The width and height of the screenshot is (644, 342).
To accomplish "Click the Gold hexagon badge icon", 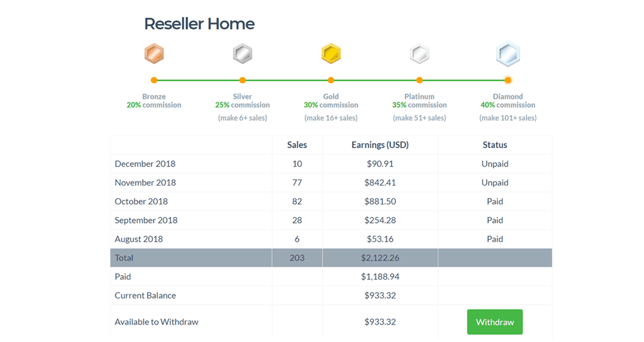I will pyautogui.click(x=331, y=53).
